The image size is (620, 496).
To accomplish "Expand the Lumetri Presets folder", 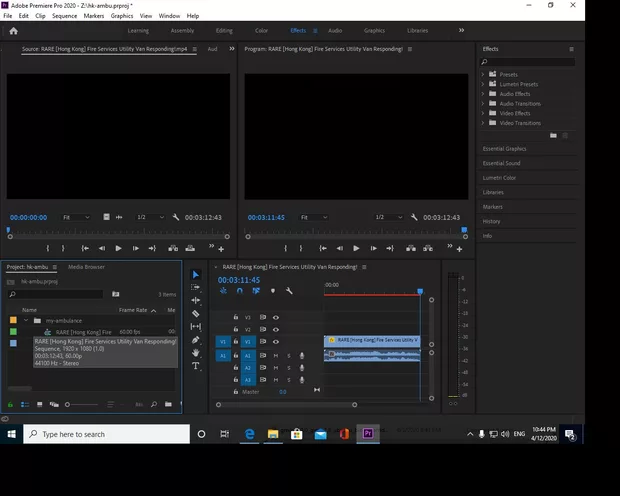I will [483, 84].
